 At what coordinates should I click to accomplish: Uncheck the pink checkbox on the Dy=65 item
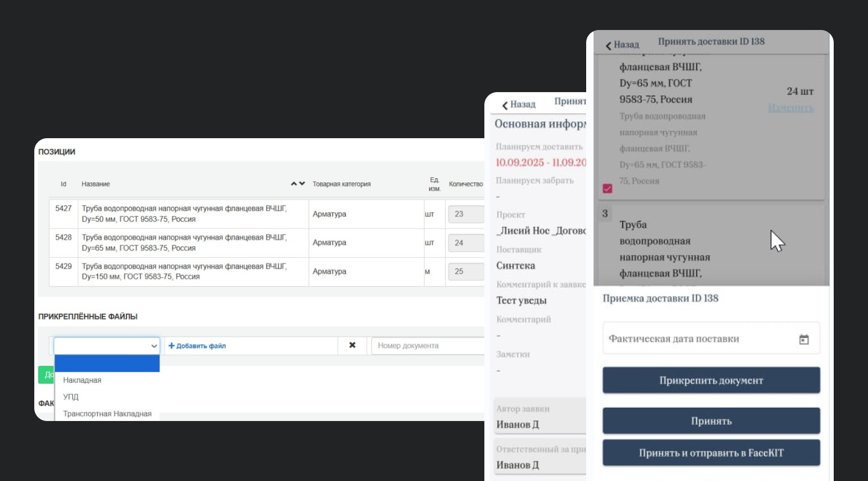coord(607,189)
